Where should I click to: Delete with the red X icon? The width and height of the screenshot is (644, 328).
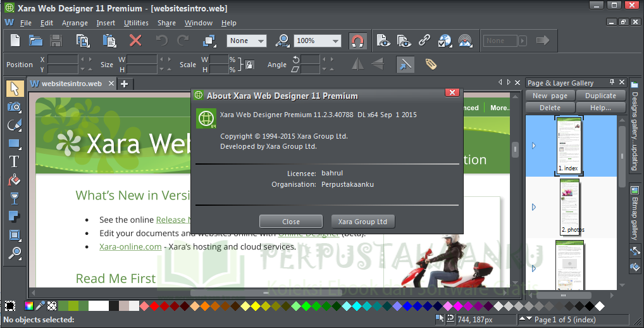coord(135,41)
